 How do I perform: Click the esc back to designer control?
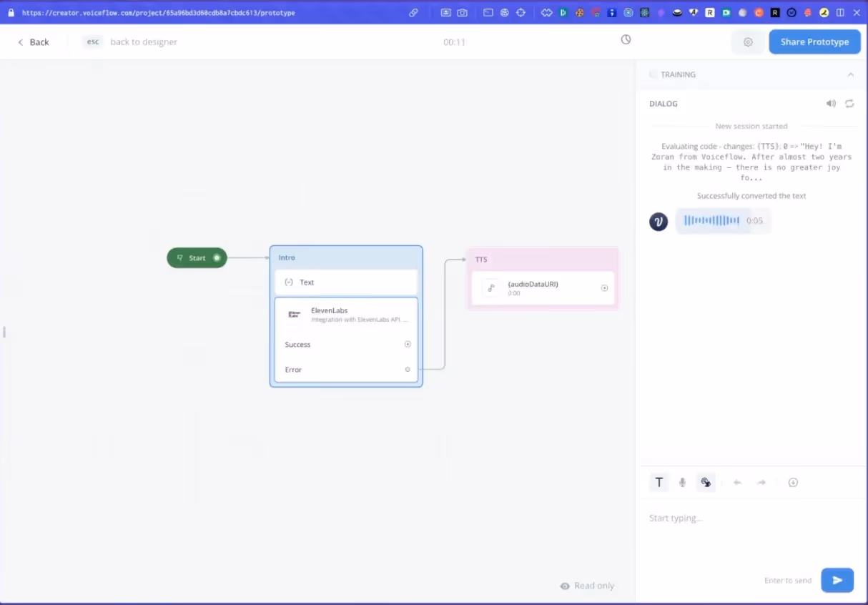coord(130,42)
